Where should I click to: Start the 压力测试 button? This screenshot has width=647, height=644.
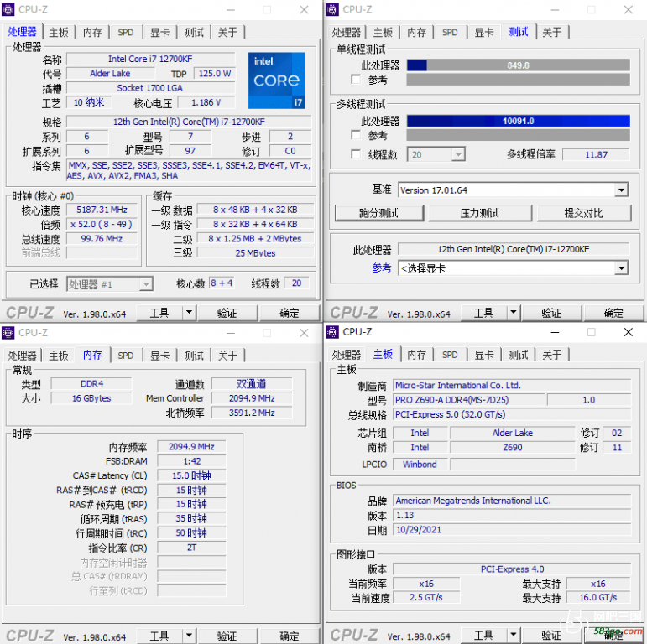coord(479,213)
